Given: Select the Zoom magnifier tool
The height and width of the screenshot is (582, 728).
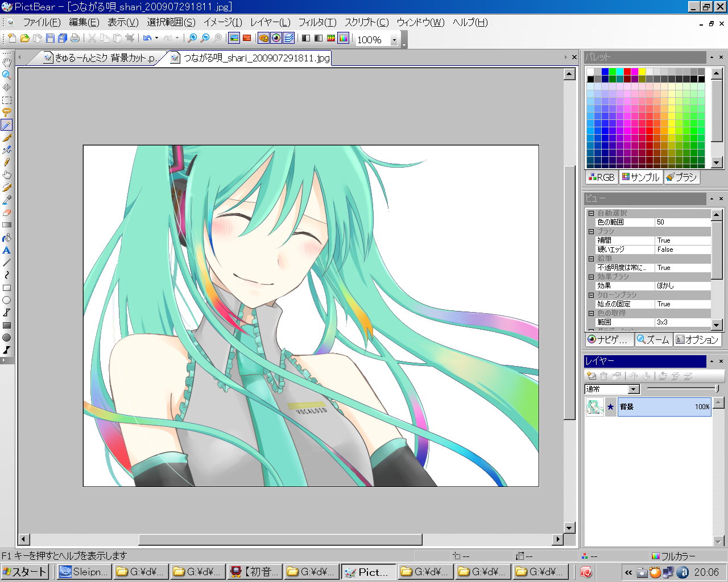Looking at the screenshot, I should tap(7, 75).
